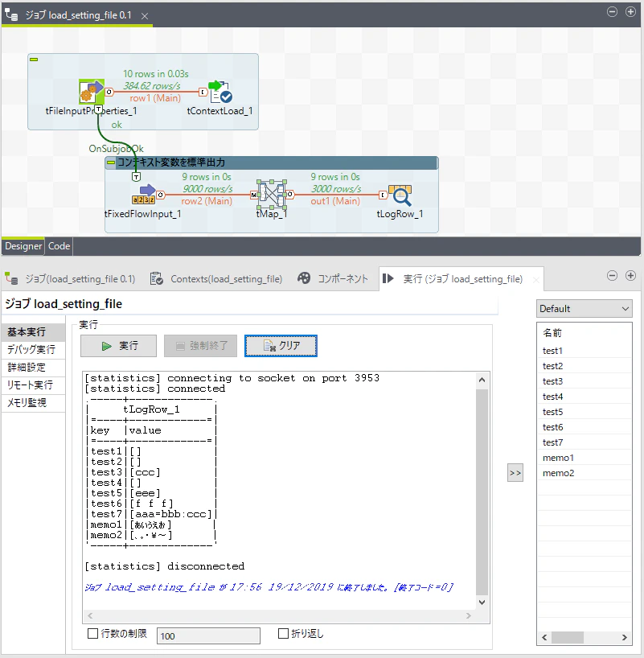Collapse the コンテキスト変数を標準出力 subjob

(111, 162)
